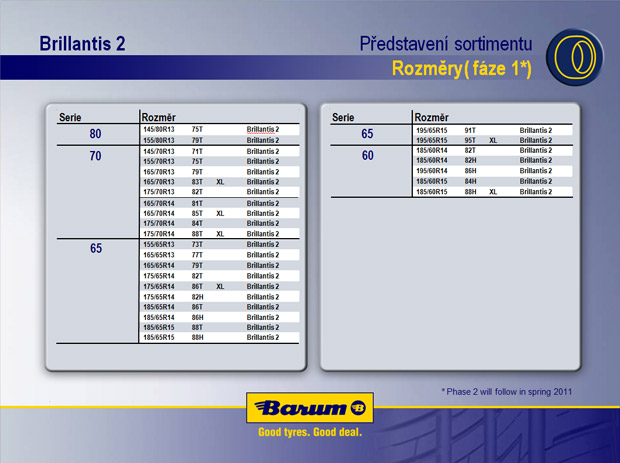
Task: Click '175/70R14' in the 88T XL row
Action: click(159, 234)
